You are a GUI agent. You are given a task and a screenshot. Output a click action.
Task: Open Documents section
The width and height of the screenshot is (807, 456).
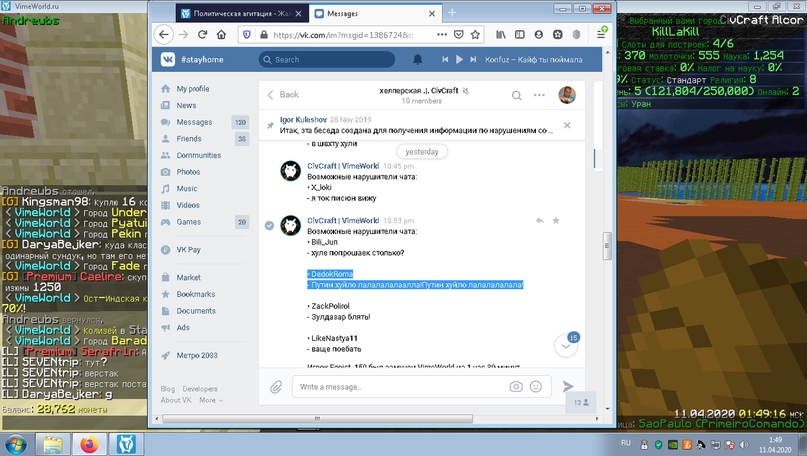(196, 311)
